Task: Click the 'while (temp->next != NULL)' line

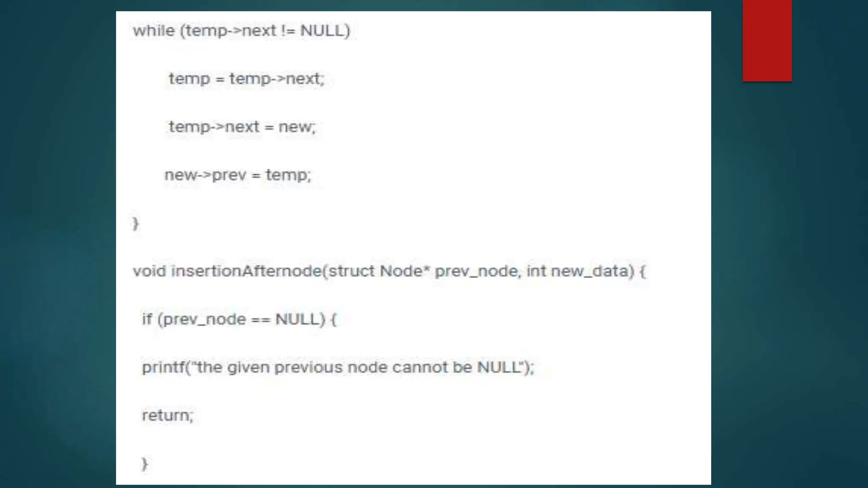Action: click(242, 31)
